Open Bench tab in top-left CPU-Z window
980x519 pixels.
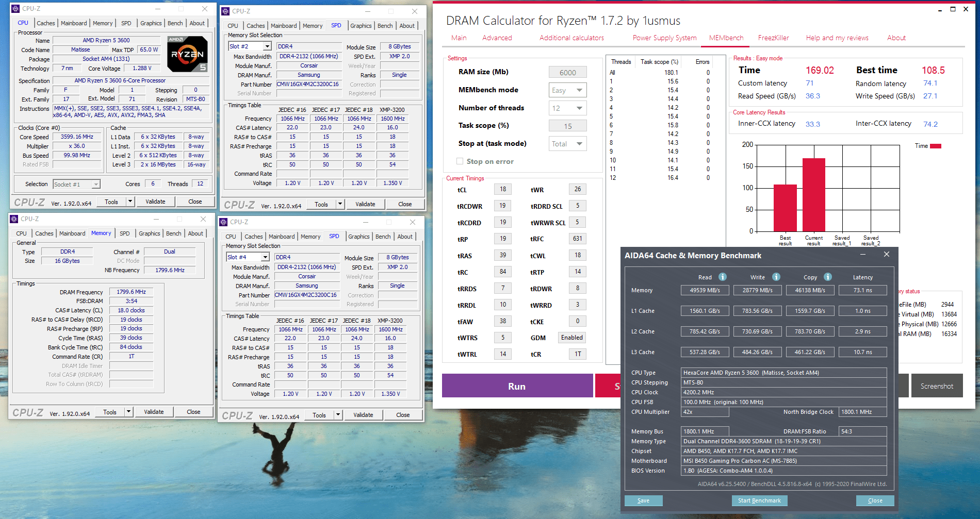coord(175,23)
